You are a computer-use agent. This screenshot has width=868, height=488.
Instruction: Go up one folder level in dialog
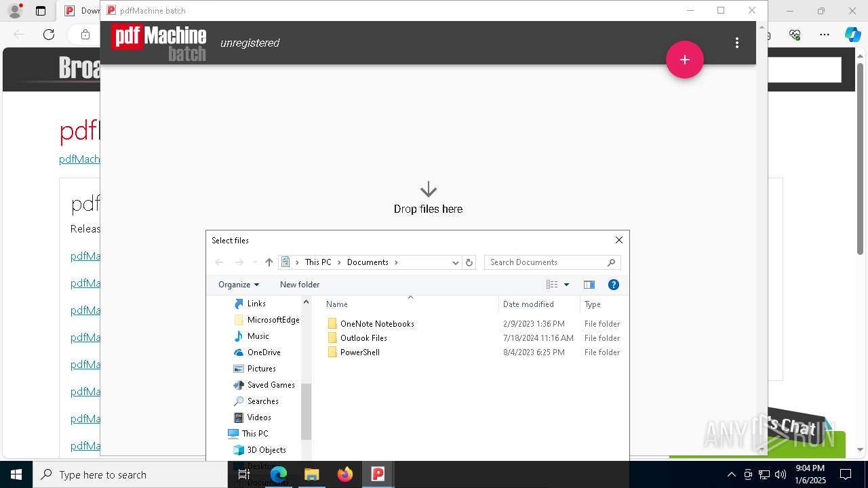[269, 262]
